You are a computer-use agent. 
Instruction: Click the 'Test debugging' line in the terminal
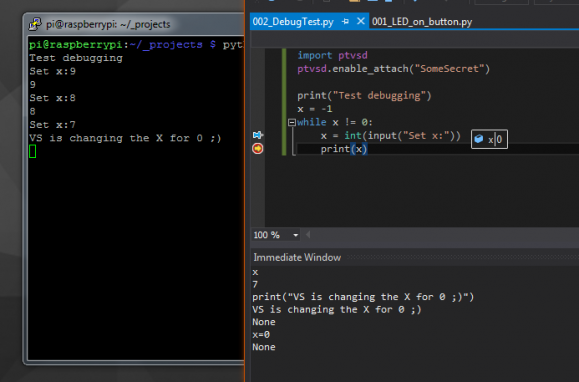76,58
